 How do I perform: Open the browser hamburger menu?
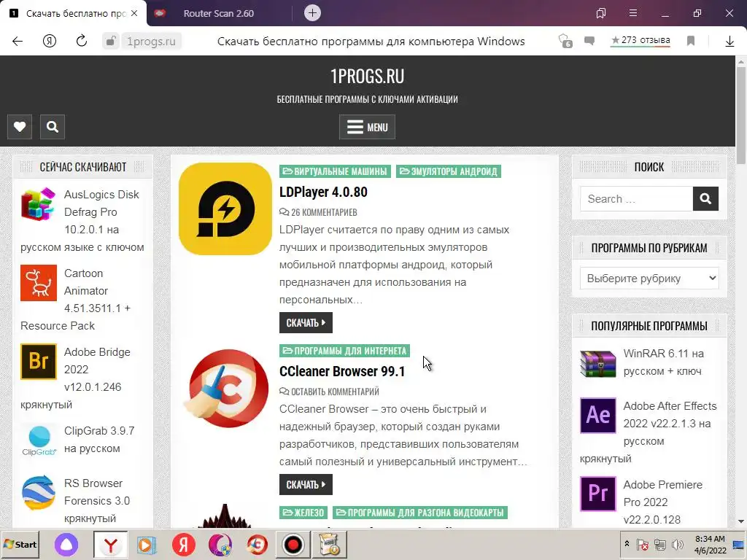[x=633, y=13]
